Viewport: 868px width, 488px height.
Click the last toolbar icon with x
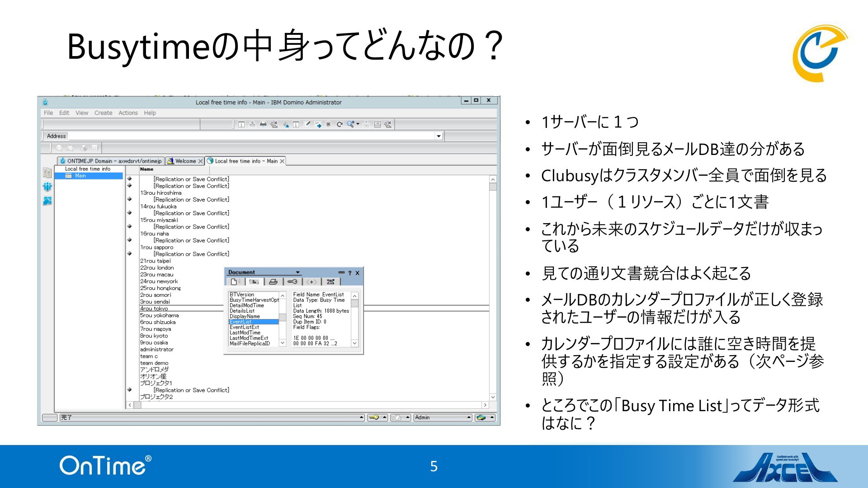(x=388, y=124)
